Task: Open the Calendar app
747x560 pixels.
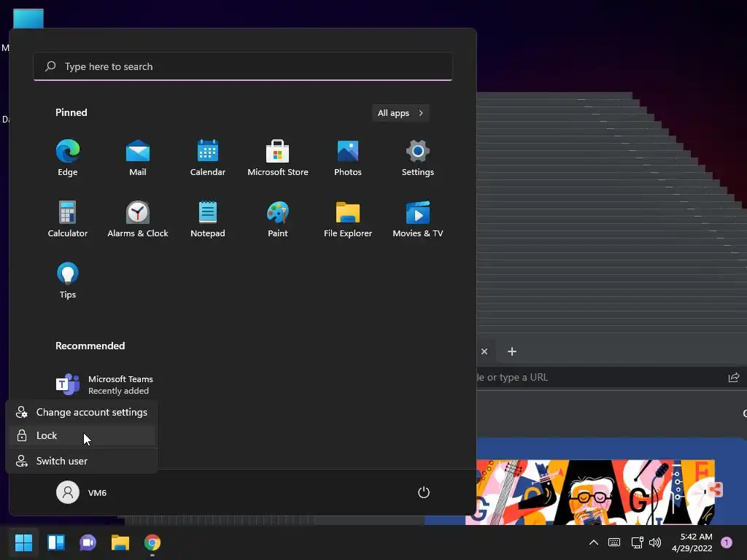Action: (208, 158)
